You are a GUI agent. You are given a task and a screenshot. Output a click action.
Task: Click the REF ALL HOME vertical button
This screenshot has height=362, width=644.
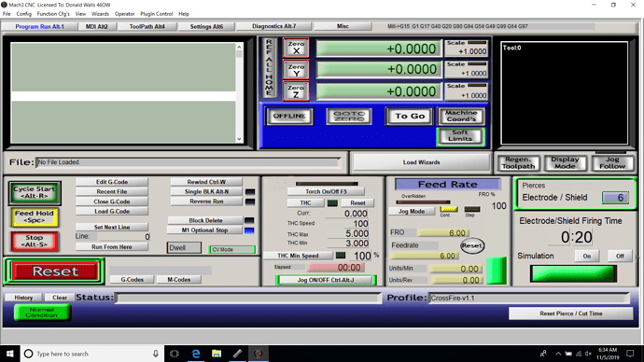click(x=269, y=67)
